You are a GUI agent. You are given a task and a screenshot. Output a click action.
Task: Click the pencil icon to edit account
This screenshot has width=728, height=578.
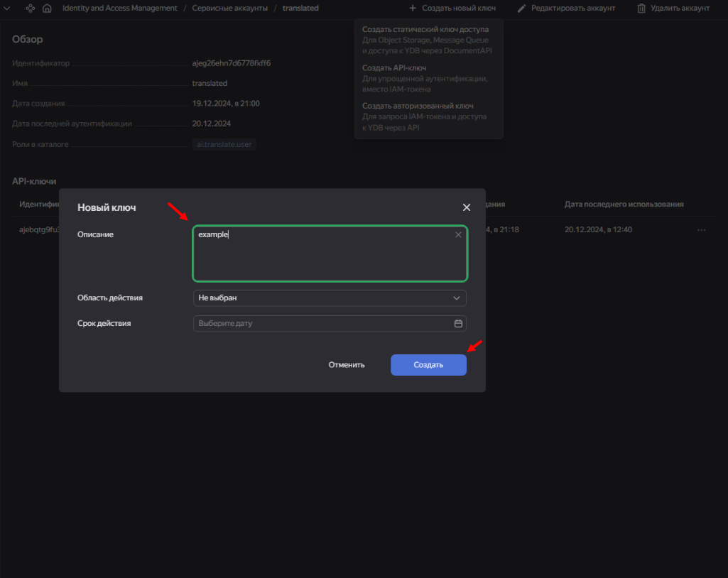point(522,9)
